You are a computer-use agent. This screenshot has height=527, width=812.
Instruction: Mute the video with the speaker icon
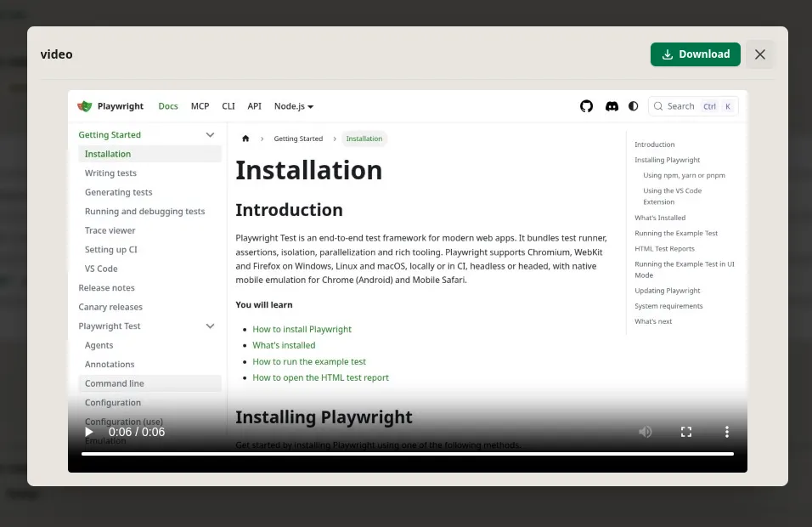click(x=645, y=432)
